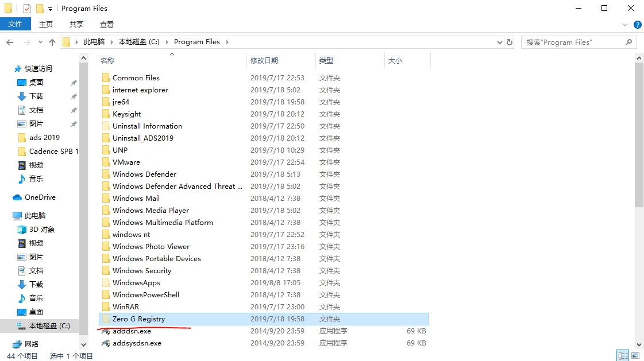This screenshot has height=361, width=644.
Task: Click the Properties quick access icon in title bar
Action: (x=26, y=8)
